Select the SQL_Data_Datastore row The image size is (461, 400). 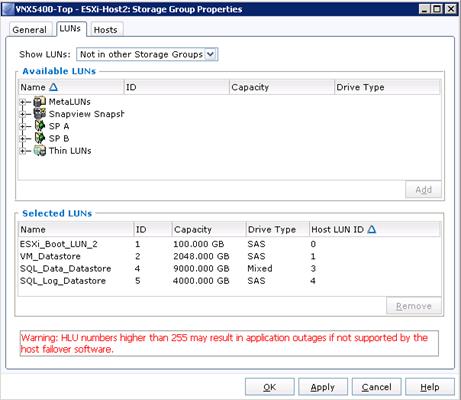[x=229, y=268]
